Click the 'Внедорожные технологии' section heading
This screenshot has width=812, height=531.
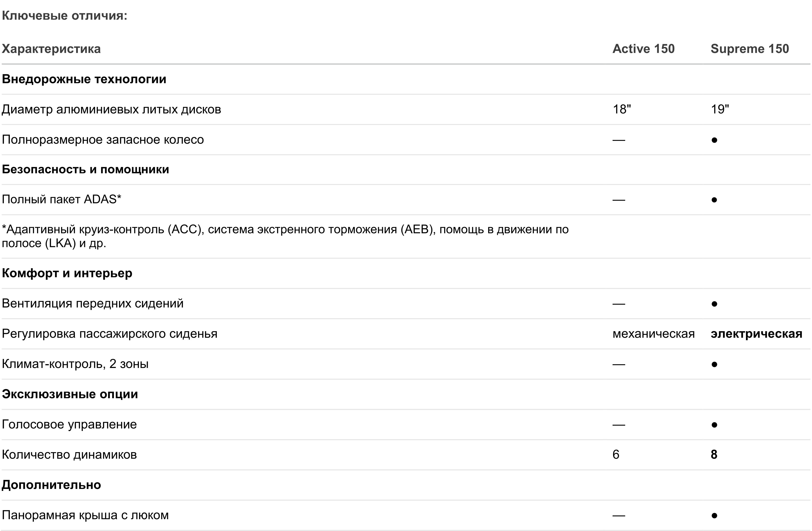(x=84, y=79)
